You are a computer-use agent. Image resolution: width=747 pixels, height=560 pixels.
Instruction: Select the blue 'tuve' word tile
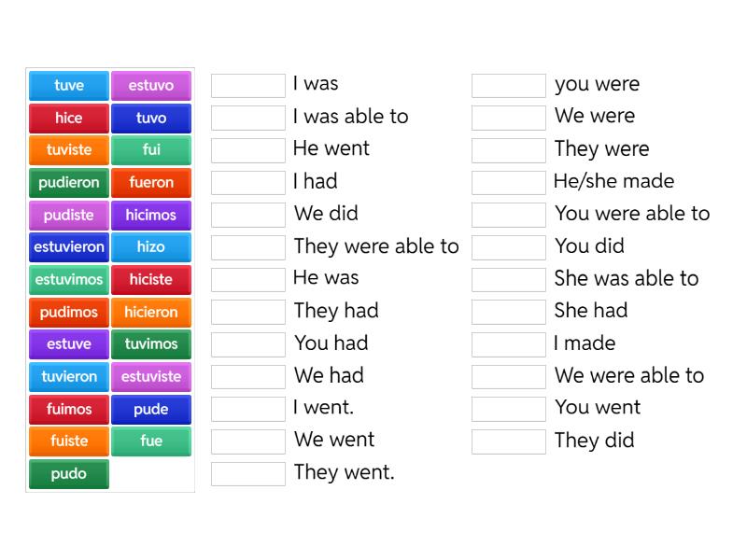click(x=69, y=86)
